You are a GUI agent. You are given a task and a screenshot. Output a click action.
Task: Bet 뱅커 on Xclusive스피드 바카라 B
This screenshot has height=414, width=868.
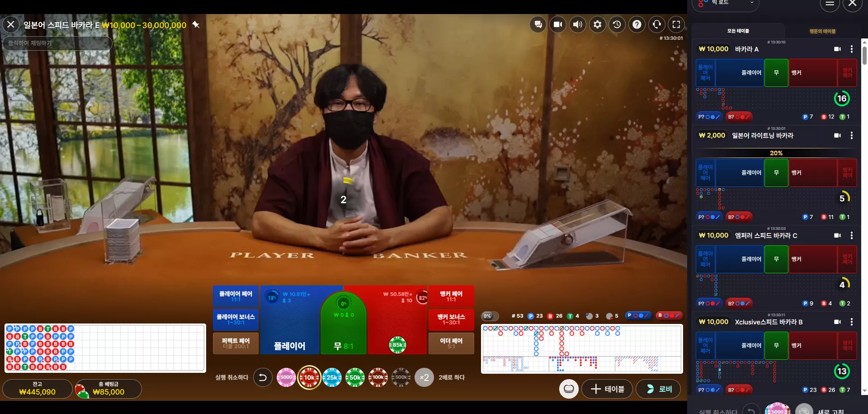click(813, 345)
